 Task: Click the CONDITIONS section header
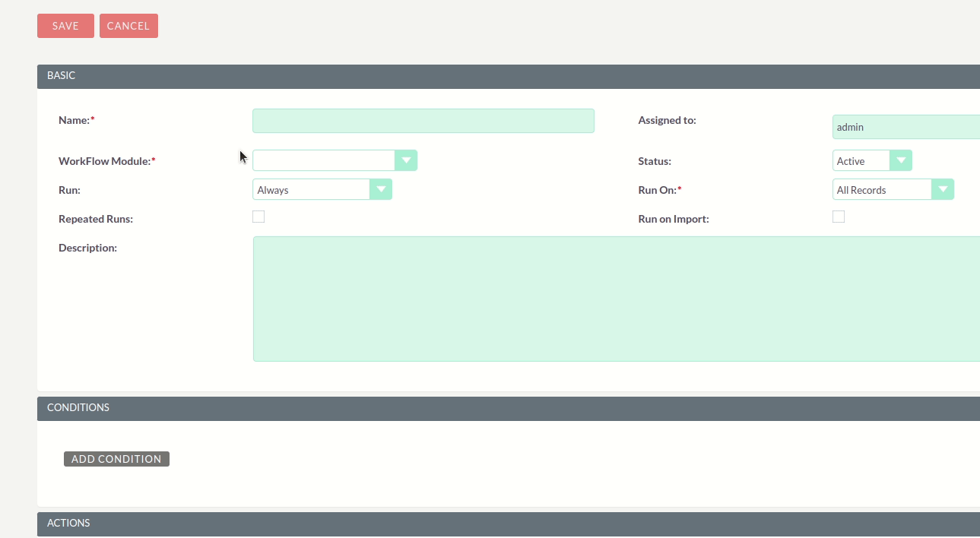point(78,407)
